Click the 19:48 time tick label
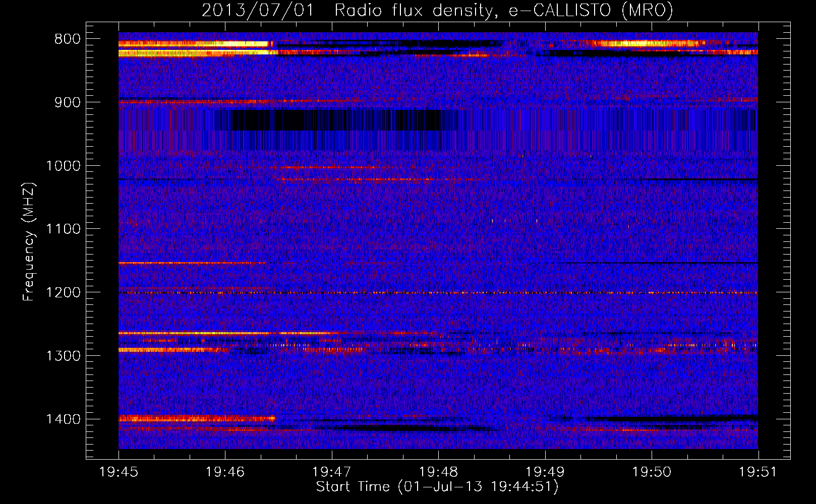This screenshot has width=816, height=504. (438, 472)
